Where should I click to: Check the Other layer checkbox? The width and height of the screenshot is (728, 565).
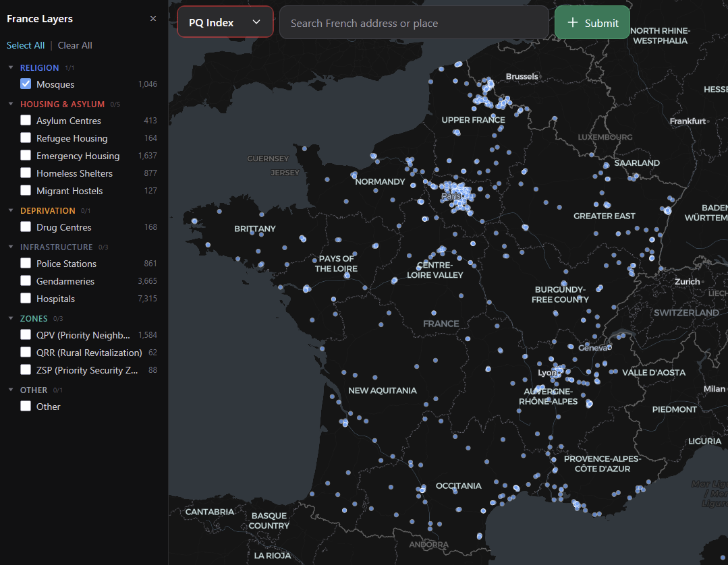click(26, 406)
